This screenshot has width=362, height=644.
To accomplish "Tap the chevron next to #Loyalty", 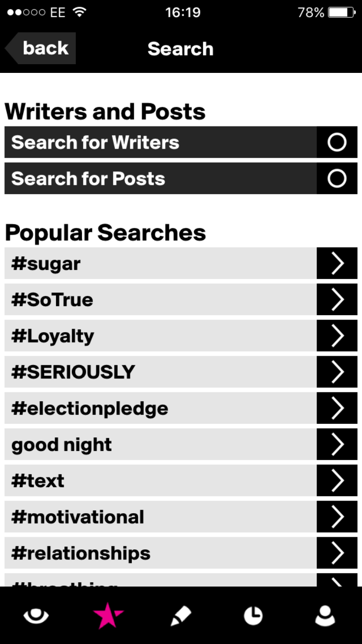I will (x=337, y=336).
